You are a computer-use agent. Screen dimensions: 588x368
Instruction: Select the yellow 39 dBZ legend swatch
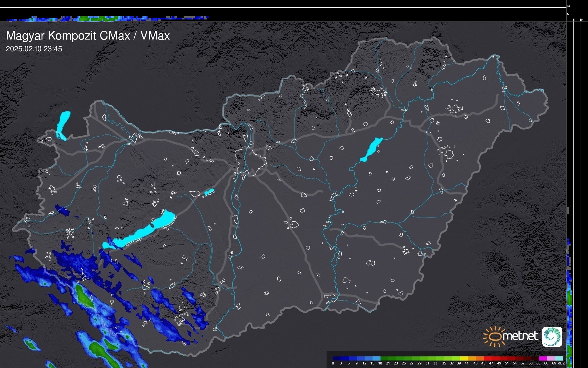[x=464, y=358]
